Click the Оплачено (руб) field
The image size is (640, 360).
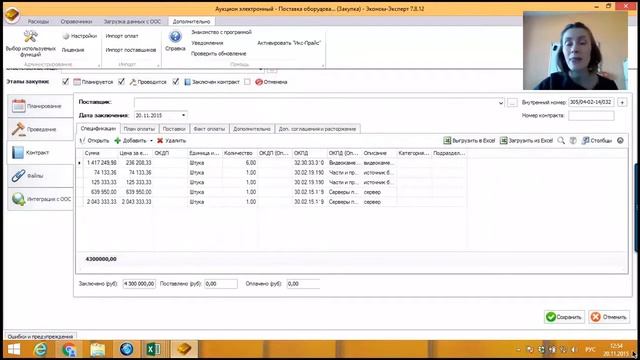coord(303,284)
